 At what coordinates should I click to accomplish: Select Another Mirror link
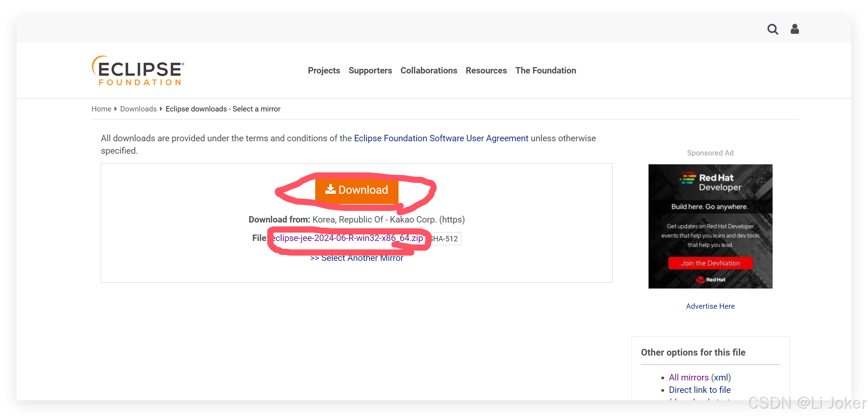(356, 258)
